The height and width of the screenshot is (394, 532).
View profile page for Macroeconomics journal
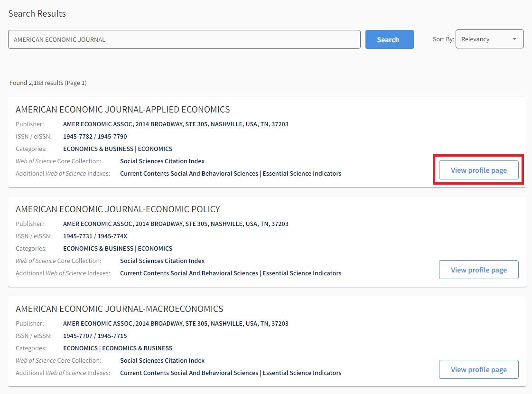point(478,369)
